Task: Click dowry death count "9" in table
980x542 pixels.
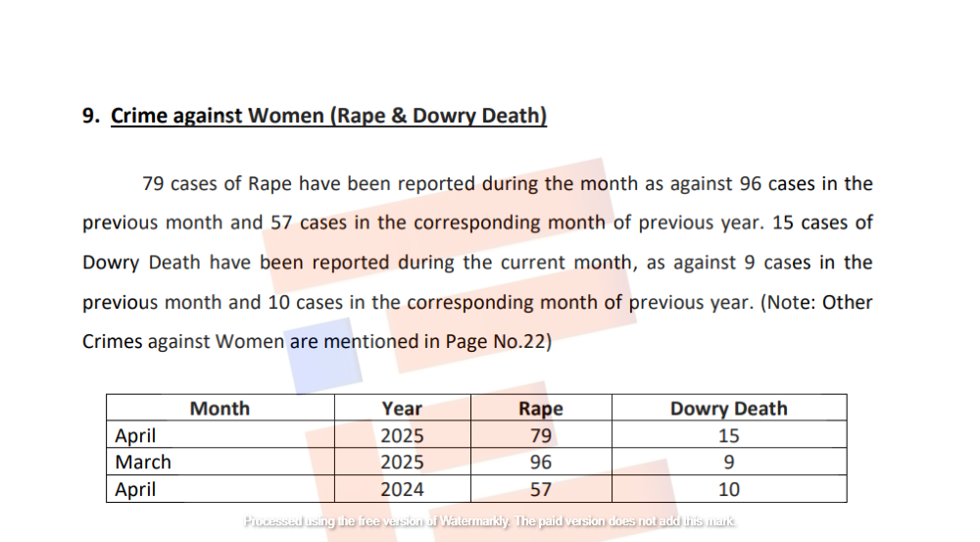Action: (728, 462)
